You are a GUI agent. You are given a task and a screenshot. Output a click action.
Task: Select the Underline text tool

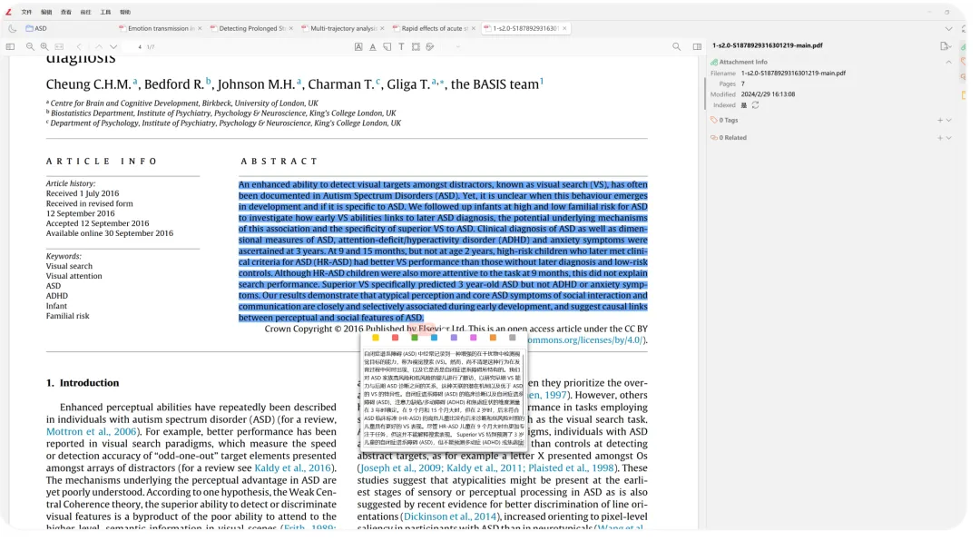click(x=373, y=47)
